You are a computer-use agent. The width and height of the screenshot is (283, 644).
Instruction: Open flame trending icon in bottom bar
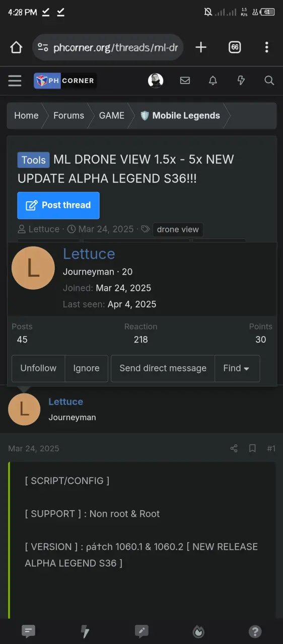click(198, 631)
